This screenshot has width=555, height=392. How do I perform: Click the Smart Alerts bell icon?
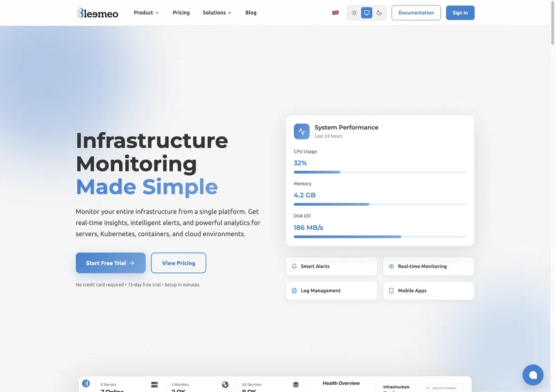point(294,266)
